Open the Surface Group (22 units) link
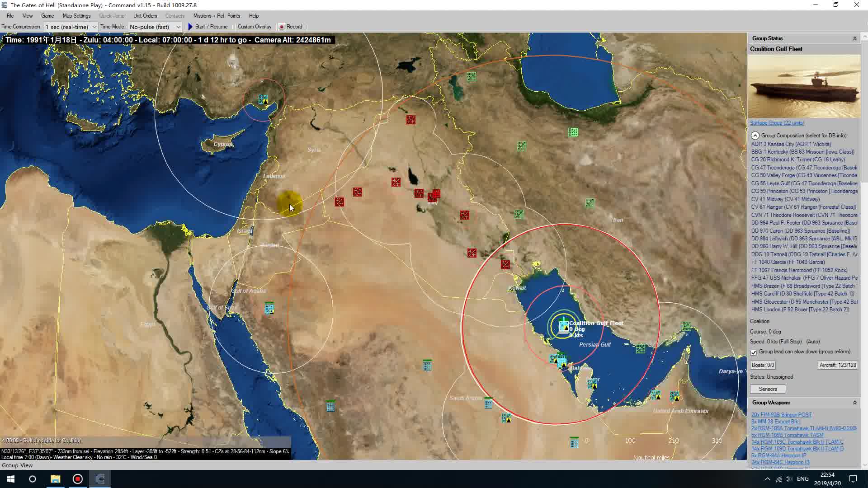Viewport: 868px width, 488px height. pyautogui.click(x=777, y=123)
